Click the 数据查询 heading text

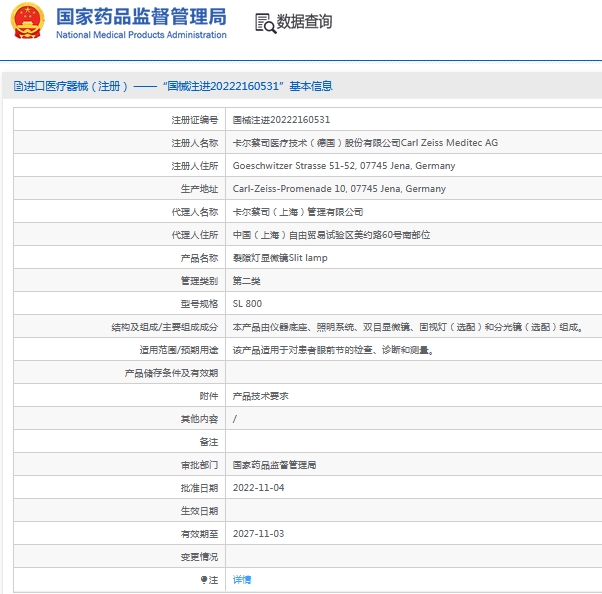pyautogui.click(x=304, y=22)
